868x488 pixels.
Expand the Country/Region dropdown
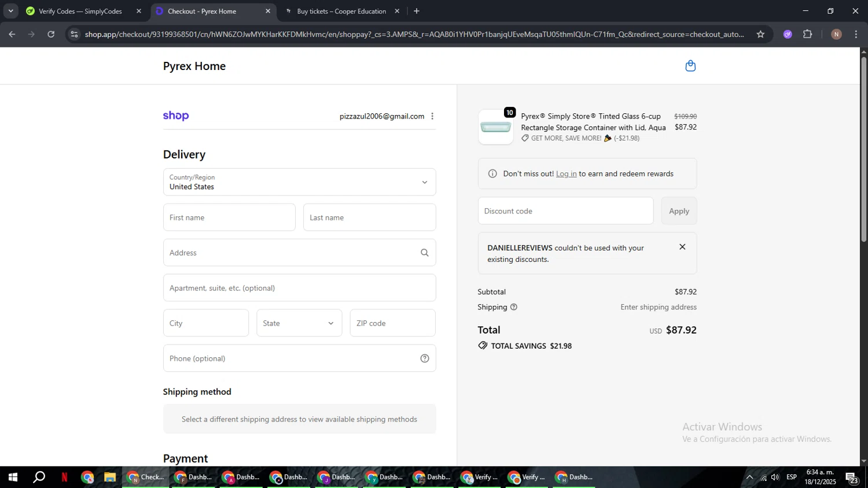click(299, 182)
